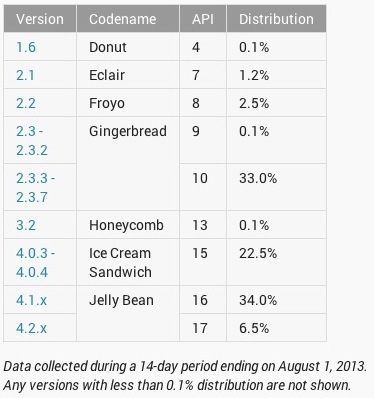Image resolution: width=374 pixels, height=398 pixels.
Task: Select the Jelly Bean codename cell
Action: tap(128, 314)
